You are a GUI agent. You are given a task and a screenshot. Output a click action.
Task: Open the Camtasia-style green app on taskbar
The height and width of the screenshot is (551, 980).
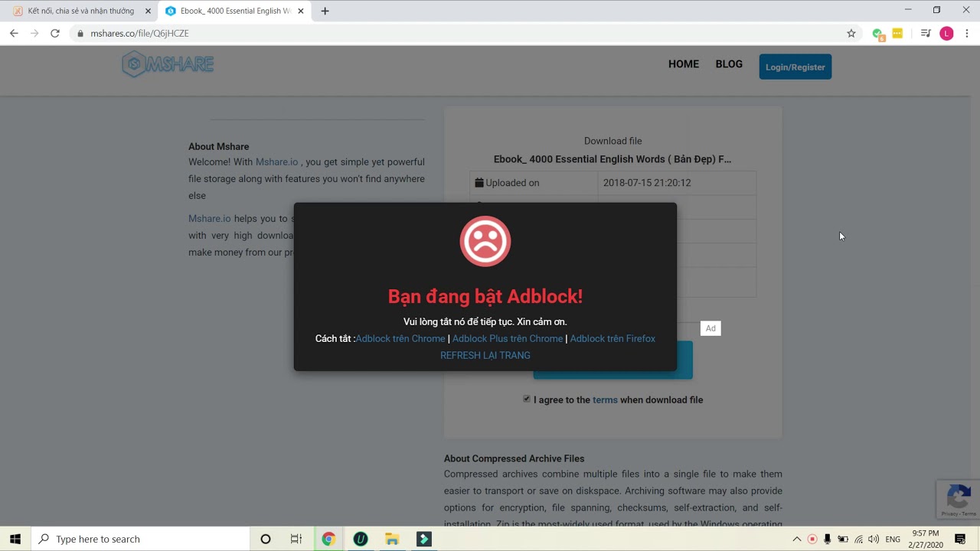tap(423, 539)
